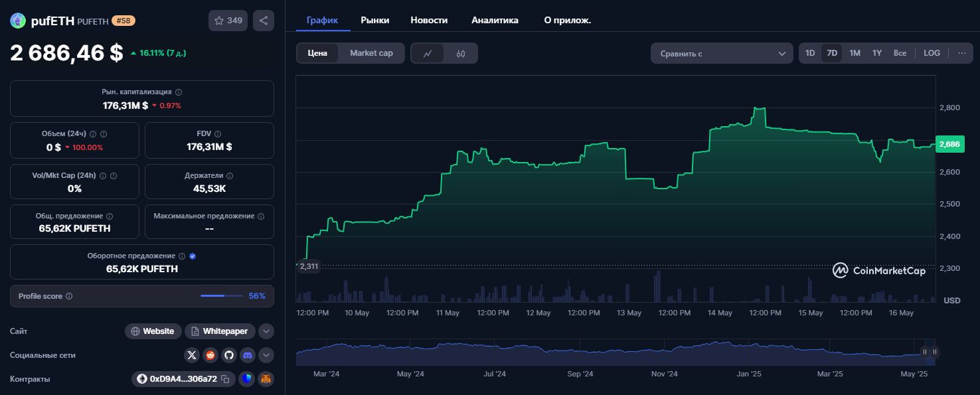
Task: Expand more links in the Сайт row
Action: coord(266,331)
